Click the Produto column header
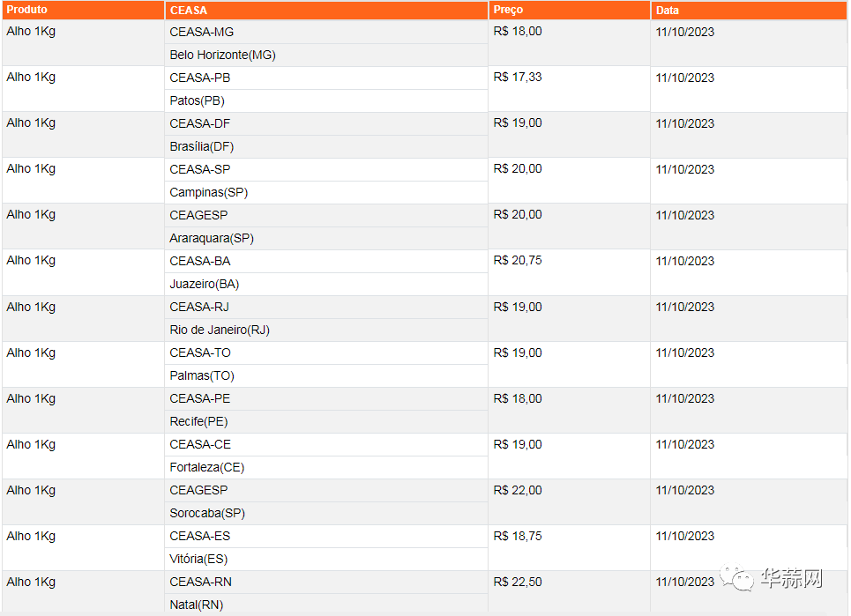Screen dimensions: 851x616 26,10
